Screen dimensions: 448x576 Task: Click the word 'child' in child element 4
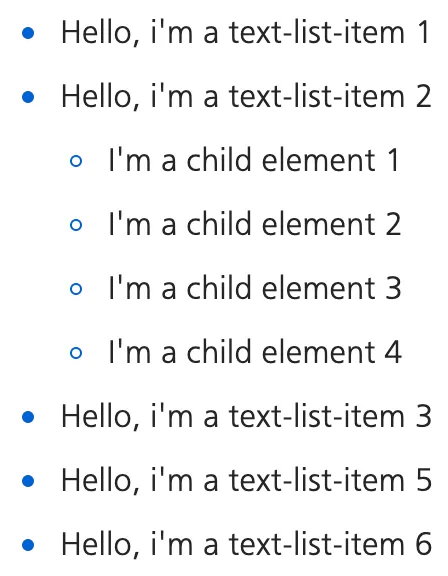point(219,352)
